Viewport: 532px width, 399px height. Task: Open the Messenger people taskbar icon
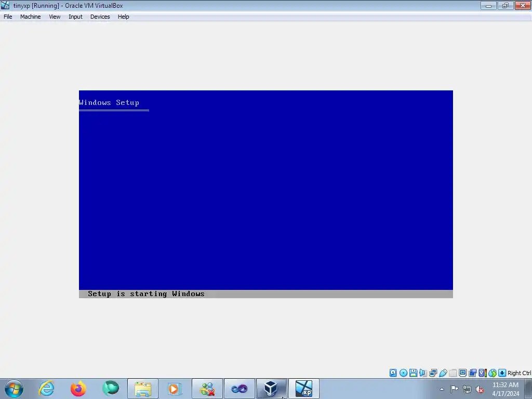coord(207,389)
